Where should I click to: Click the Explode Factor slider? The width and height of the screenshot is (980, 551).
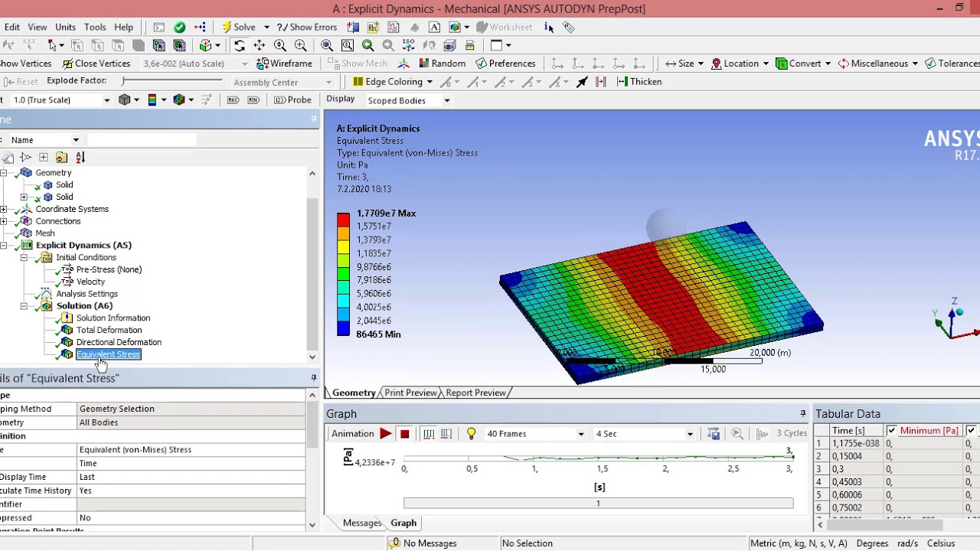(x=171, y=82)
